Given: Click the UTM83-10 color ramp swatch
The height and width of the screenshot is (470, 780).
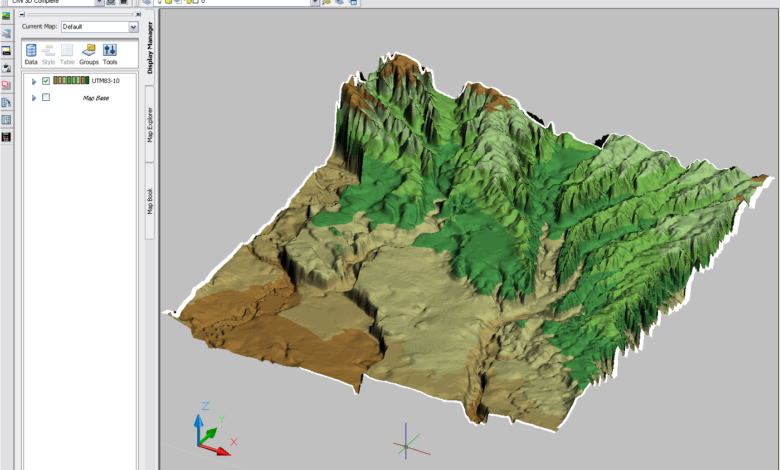Looking at the screenshot, I should [70, 80].
